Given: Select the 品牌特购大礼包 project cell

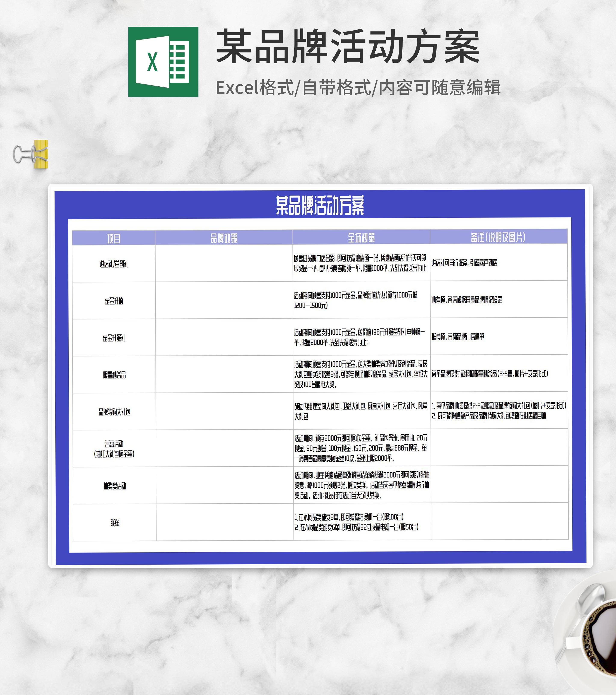Looking at the screenshot, I should [114, 412].
